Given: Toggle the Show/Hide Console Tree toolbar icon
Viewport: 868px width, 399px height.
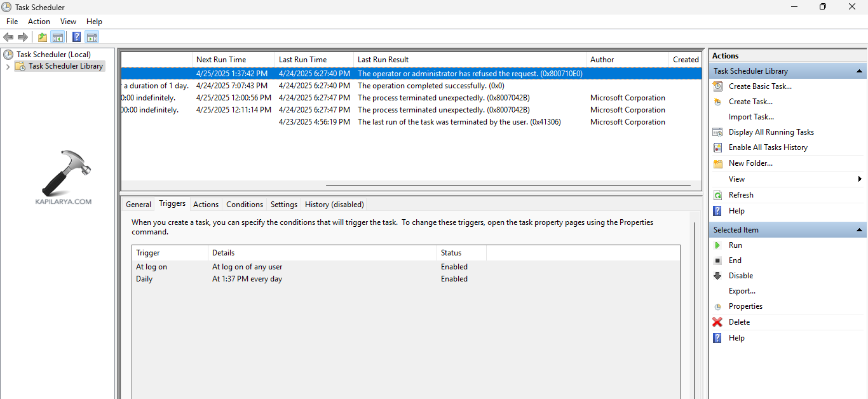Looking at the screenshot, I should click(x=58, y=37).
